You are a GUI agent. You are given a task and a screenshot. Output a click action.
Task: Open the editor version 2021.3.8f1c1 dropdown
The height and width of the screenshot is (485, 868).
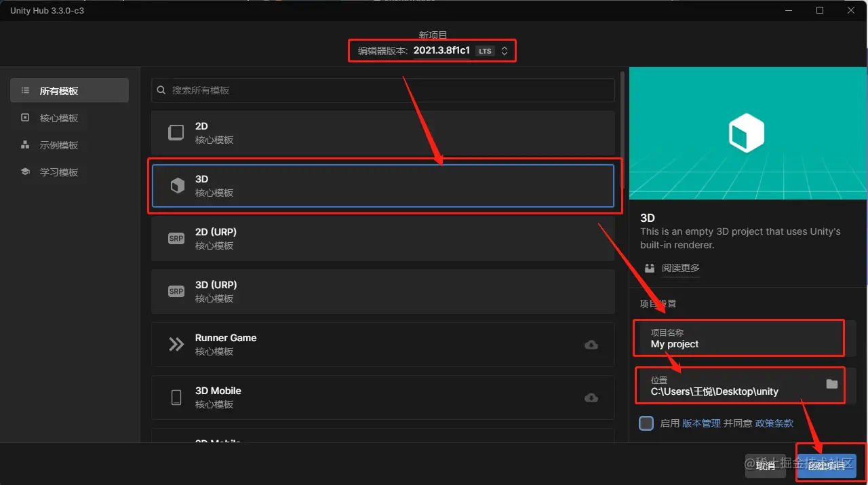441,51
